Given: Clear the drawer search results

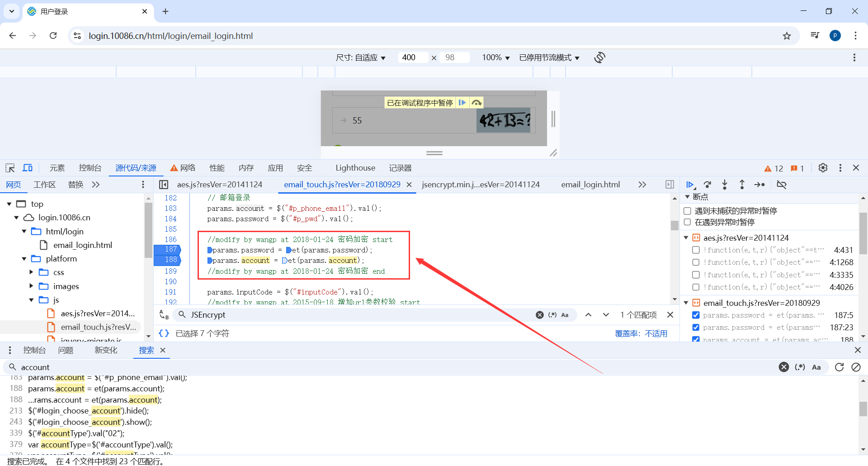Looking at the screenshot, I should (x=856, y=367).
